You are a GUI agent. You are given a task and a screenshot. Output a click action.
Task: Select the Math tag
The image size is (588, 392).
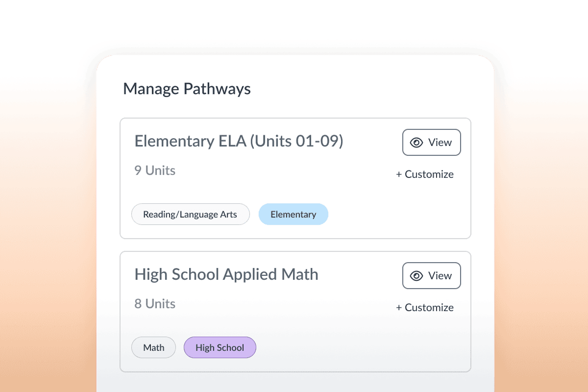point(153,347)
